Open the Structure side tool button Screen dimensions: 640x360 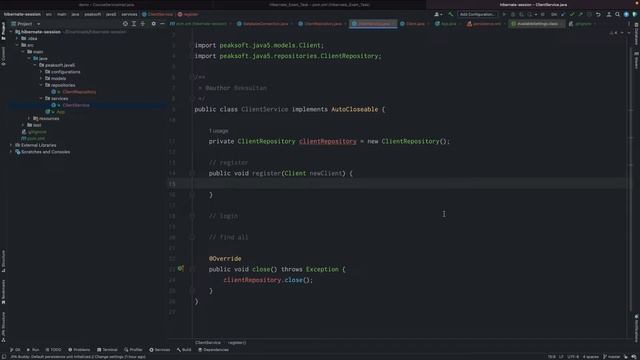point(3,261)
